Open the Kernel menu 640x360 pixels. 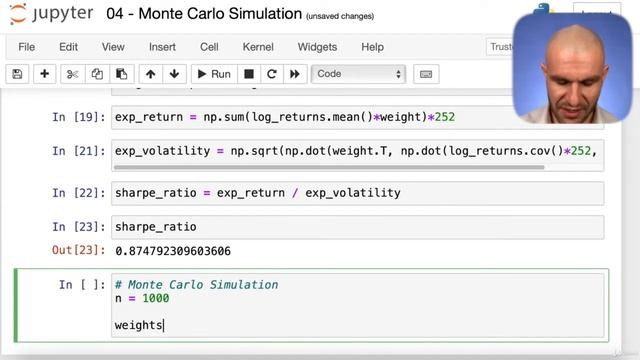point(258,47)
